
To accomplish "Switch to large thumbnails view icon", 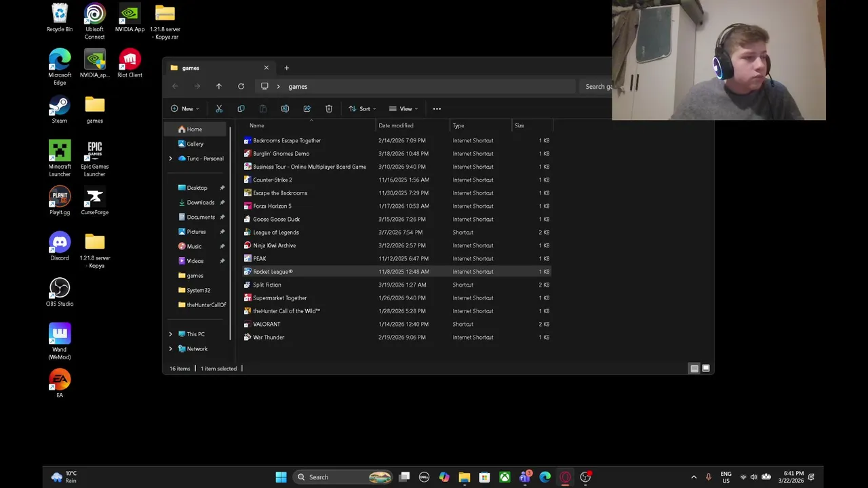I will pos(706,368).
